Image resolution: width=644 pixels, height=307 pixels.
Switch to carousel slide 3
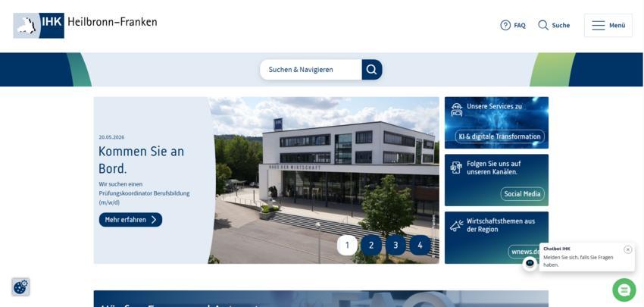point(395,246)
